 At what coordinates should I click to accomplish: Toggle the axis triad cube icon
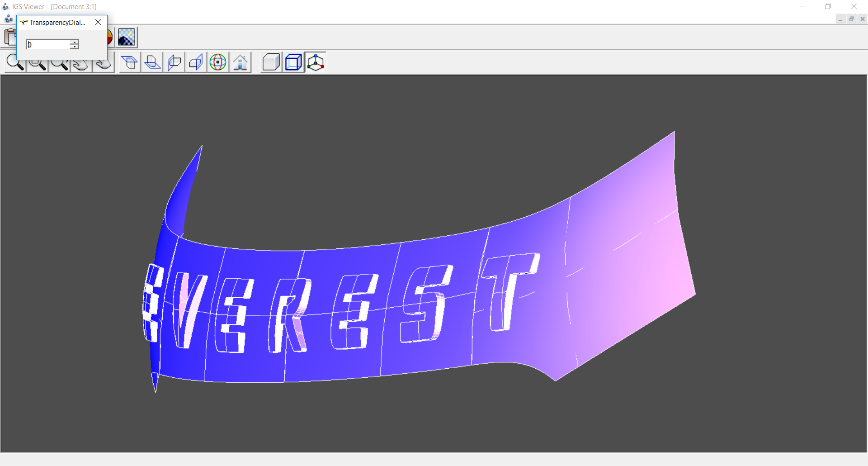[x=316, y=62]
